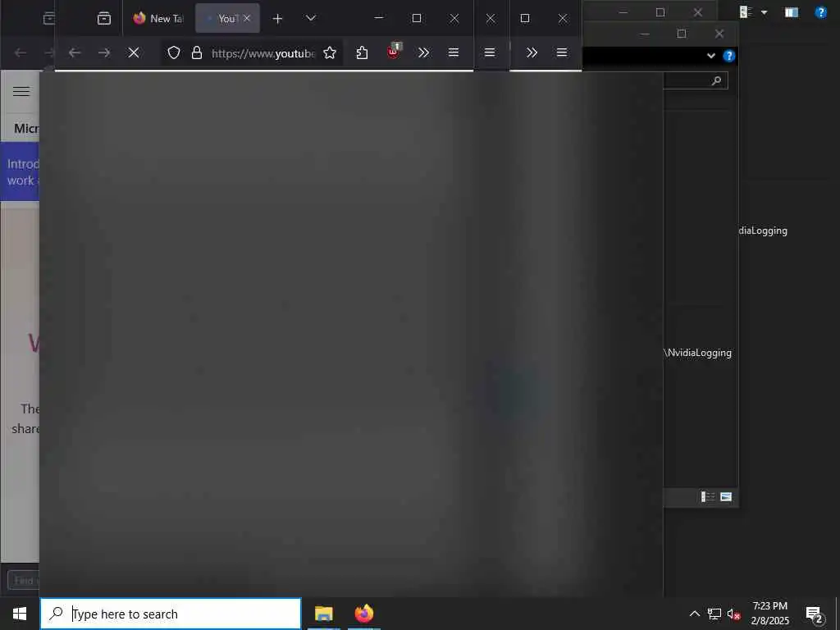
Task: Switch File Explorer to details view
Action: [708, 496]
